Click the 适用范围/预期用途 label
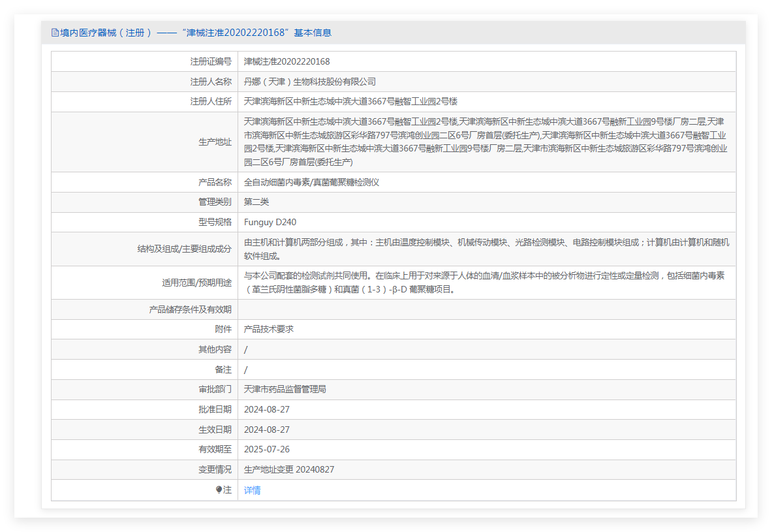This screenshot has width=772, height=532. click(x=196, y=283)
